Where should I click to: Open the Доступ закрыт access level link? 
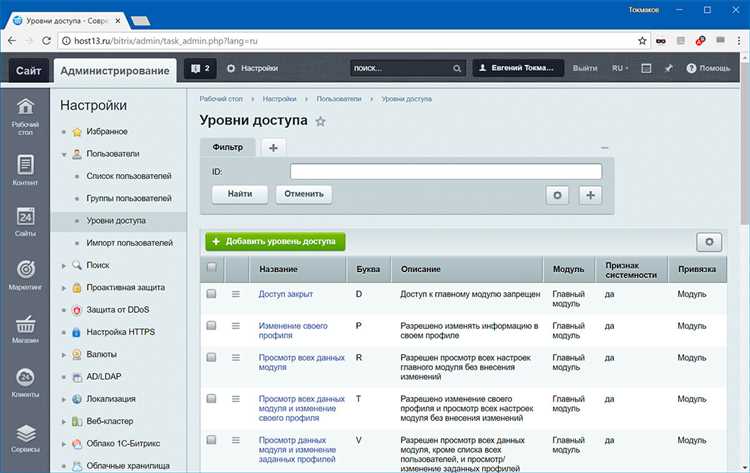[286, 294]
